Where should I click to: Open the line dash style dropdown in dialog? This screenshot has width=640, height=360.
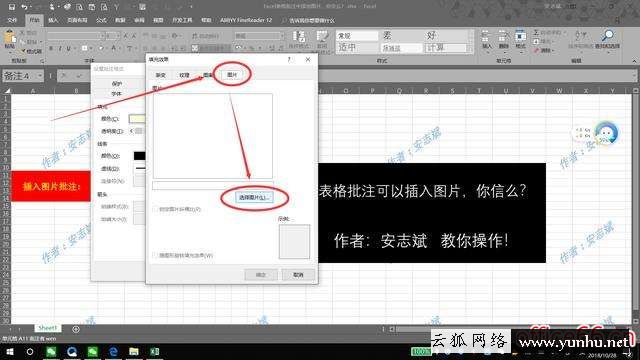coord(139,168)
